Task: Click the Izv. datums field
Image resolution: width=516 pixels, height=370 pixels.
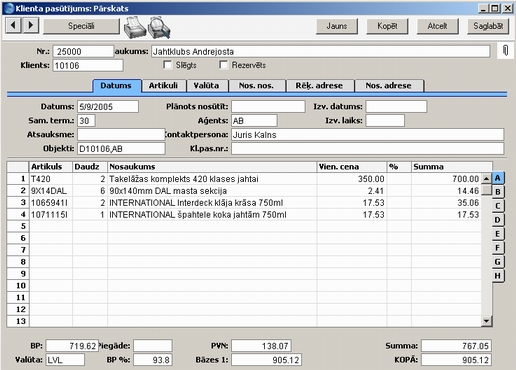Action: pyautogui.click(x=396, y=107)
